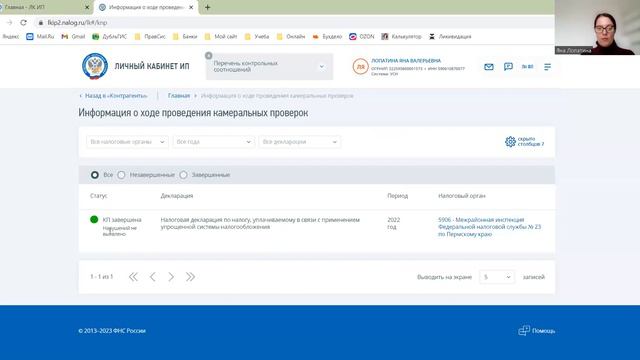
Task: Open a new browser tab
Action: tap(207, 7)
